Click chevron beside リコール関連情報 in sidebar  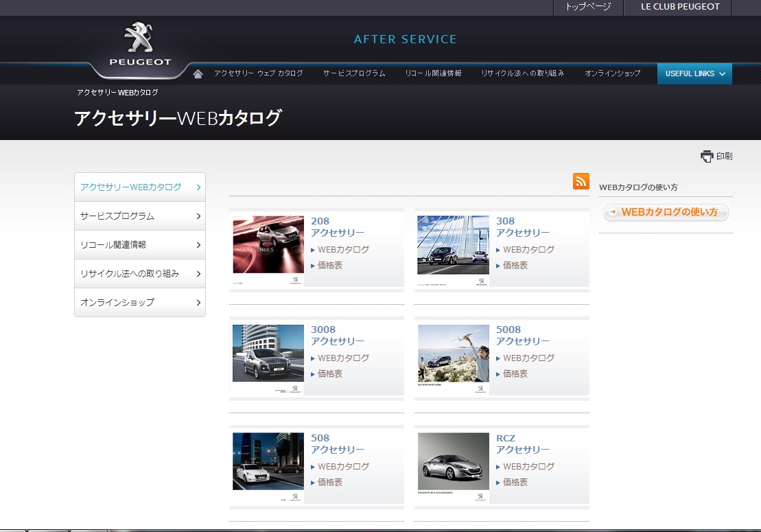(x=198, y=244)
